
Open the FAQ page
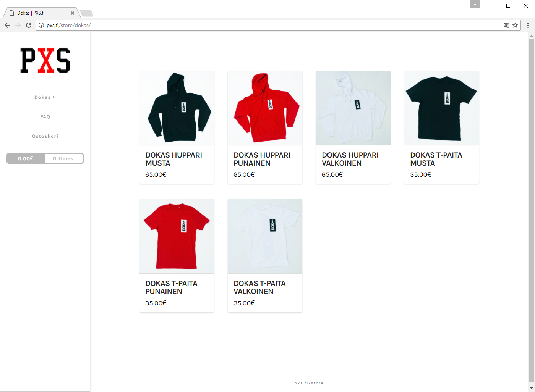pyautogui.click(x=45, y=117)
